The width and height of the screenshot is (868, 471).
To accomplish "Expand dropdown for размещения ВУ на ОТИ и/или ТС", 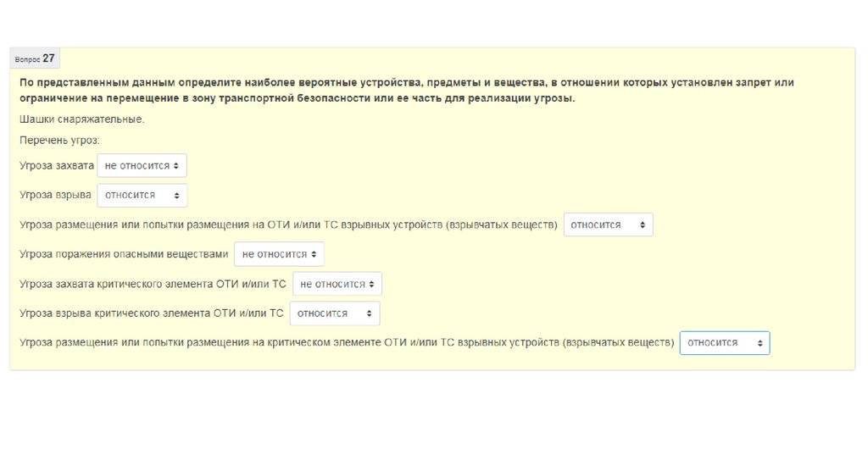I will click(x=608, y=224).
